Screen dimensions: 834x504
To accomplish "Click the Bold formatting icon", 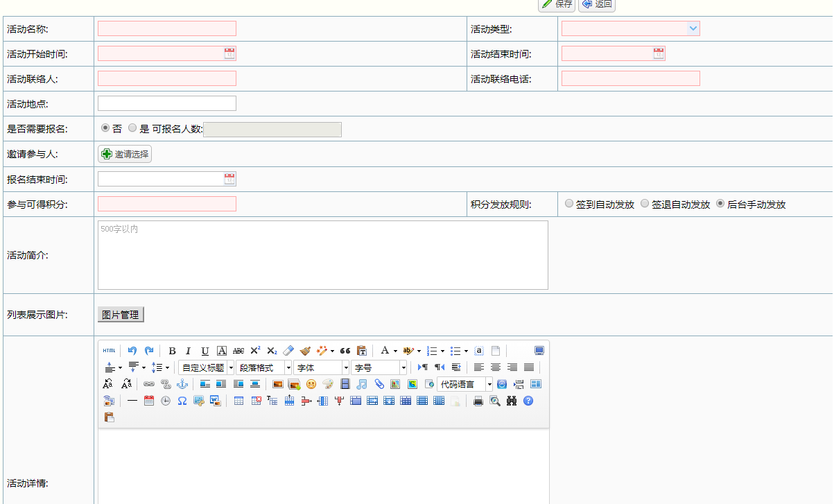I will pyautogui.click(x=172, y=351).
